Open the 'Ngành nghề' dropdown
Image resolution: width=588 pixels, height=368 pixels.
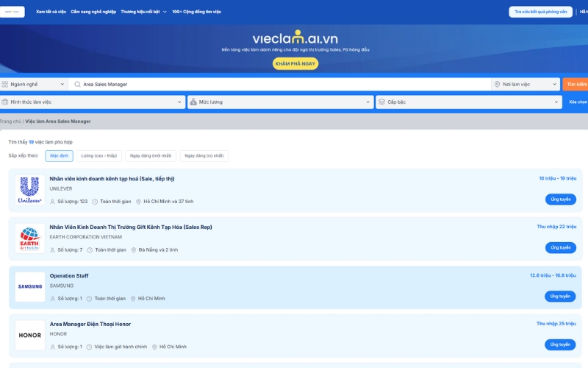coord(34,84)
